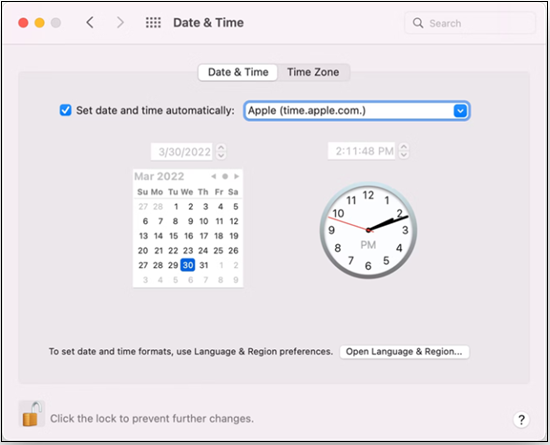Select the Date & Time tab
Screen dimensions: 550x445
click(238, 72)
